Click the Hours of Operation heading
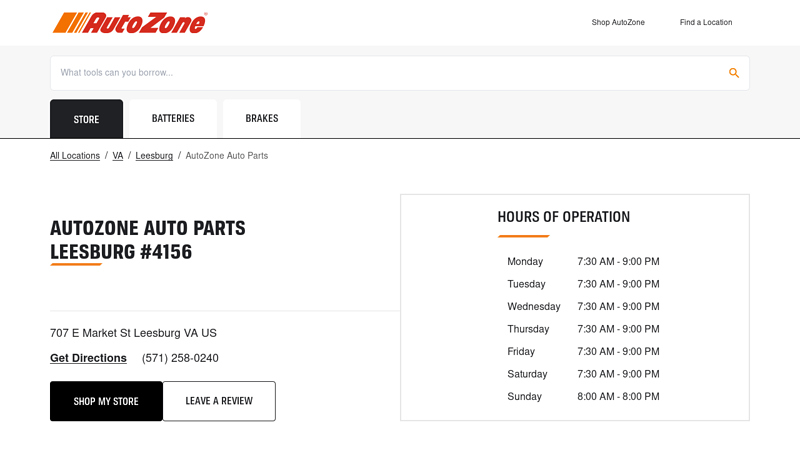Image resolution: width=800 pixels, height=450 pixels. click(564, 217)
